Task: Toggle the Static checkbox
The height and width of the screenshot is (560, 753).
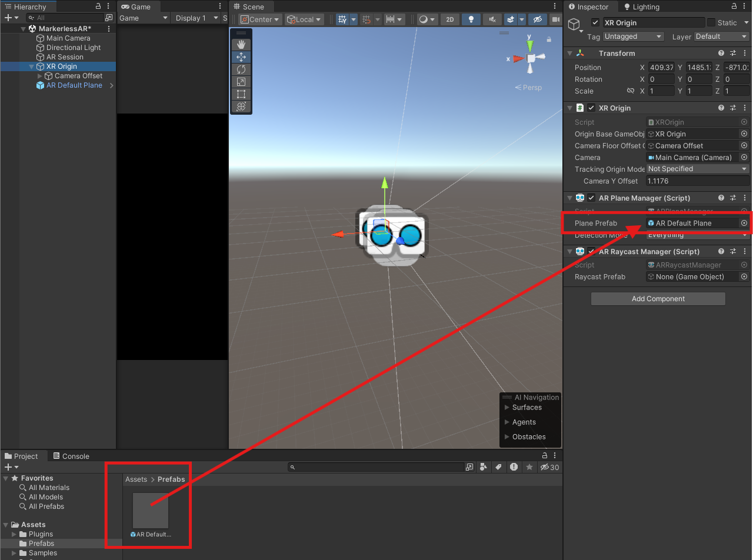Action: [711, 22]
